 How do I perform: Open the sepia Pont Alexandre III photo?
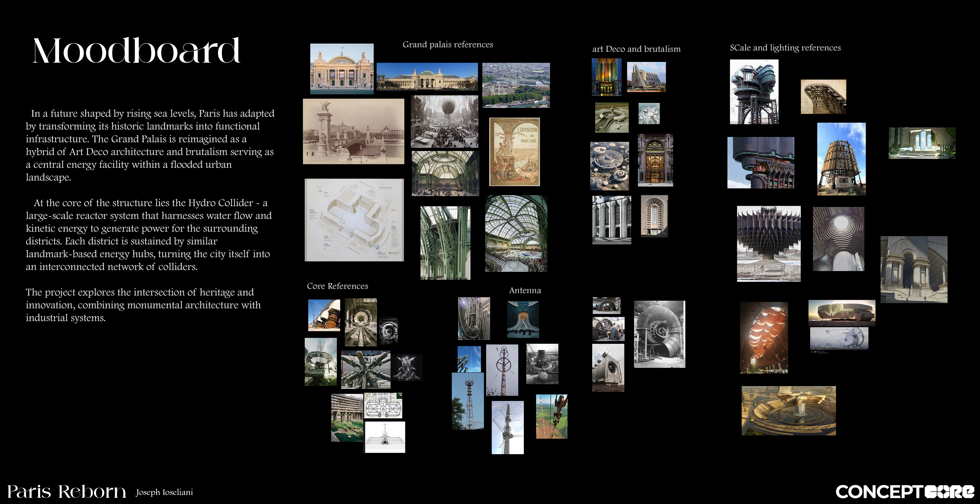353,132
